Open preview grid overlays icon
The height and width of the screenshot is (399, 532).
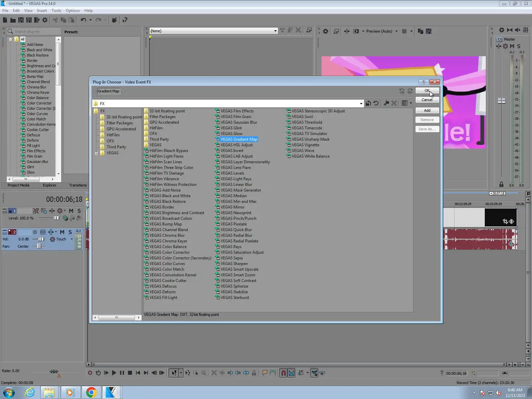click(404, 31)
